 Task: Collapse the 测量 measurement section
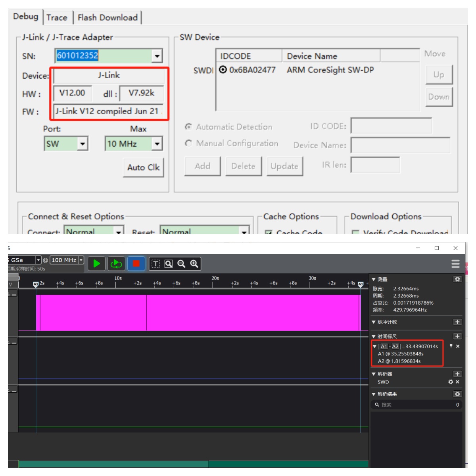[x=374, y=279]
